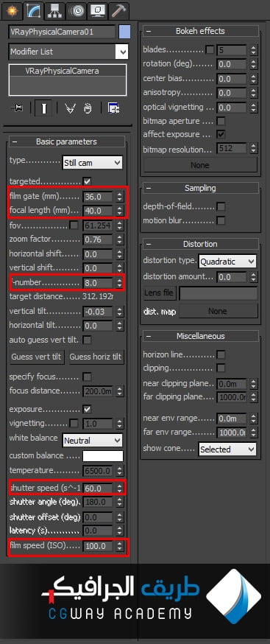Enable the fov checkbox

point(74,225)
